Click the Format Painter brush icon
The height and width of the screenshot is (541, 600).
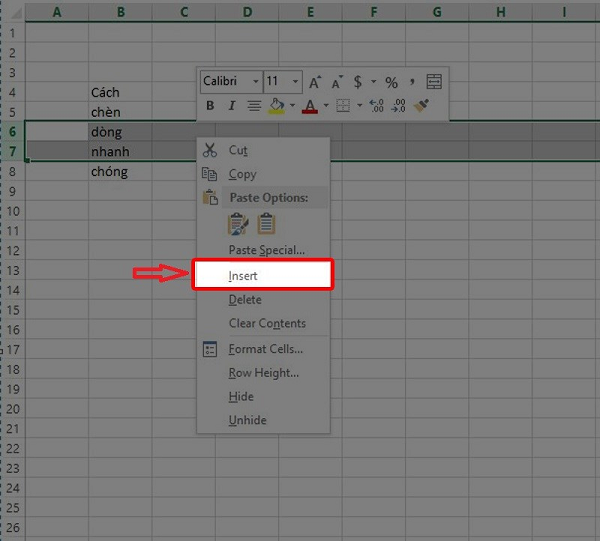(x=422, y=105)
